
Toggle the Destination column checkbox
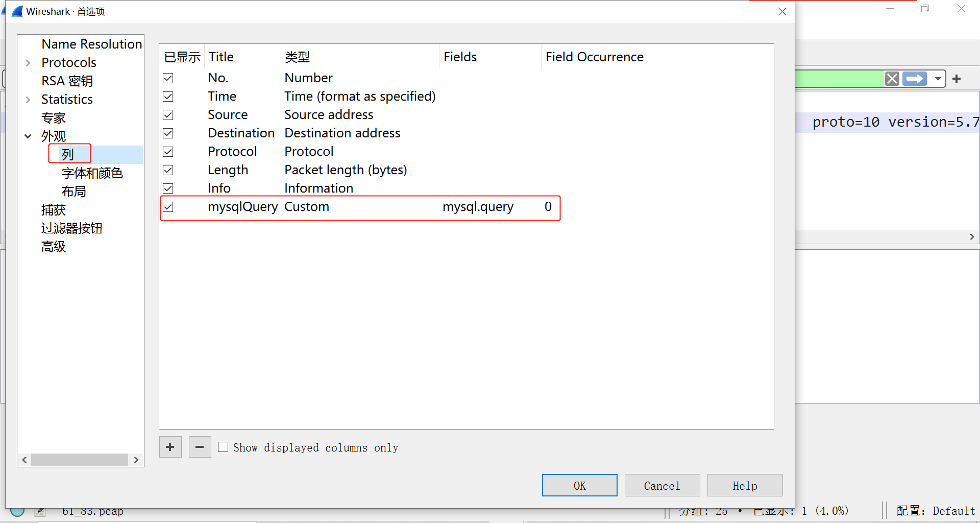coord(168,133)
